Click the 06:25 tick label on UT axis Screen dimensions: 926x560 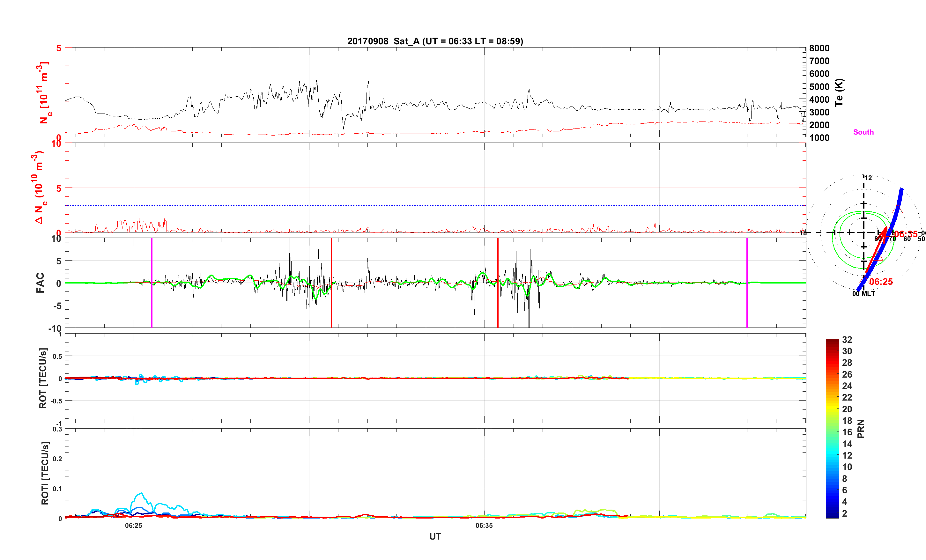(133, 526)
